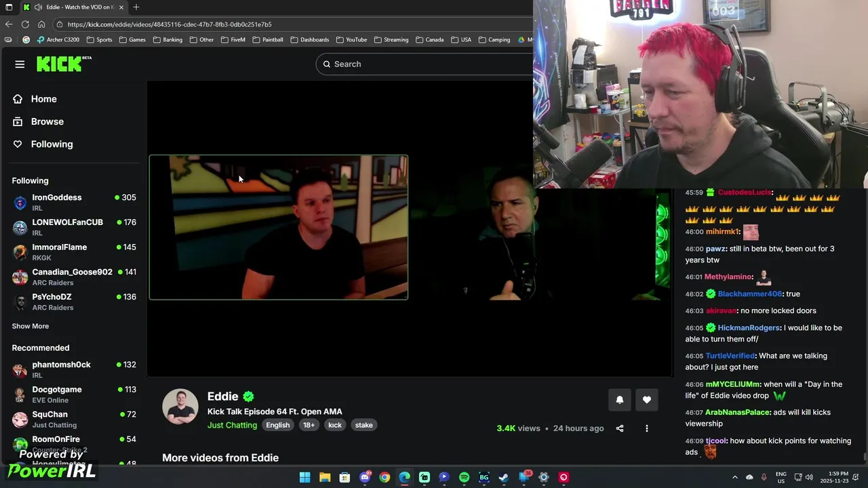Open FiveM bookmarks folder
868x488 pixels.
tap(233, 39)
